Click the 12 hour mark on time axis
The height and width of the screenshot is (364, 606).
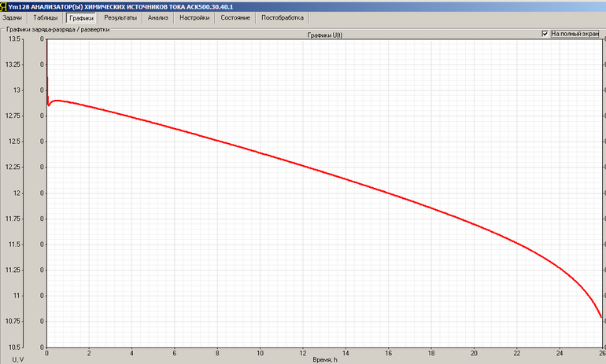(303, 353)
